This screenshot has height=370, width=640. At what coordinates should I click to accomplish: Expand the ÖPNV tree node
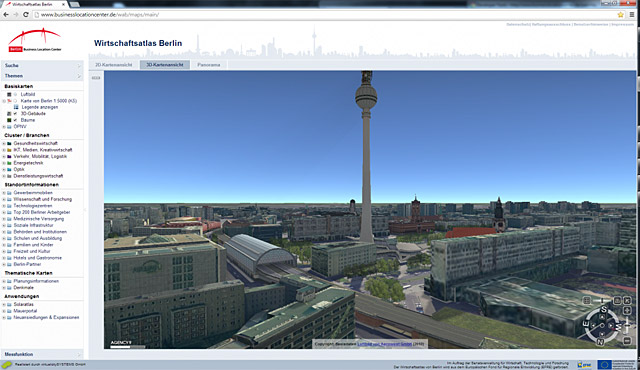[x=4, y=126]
